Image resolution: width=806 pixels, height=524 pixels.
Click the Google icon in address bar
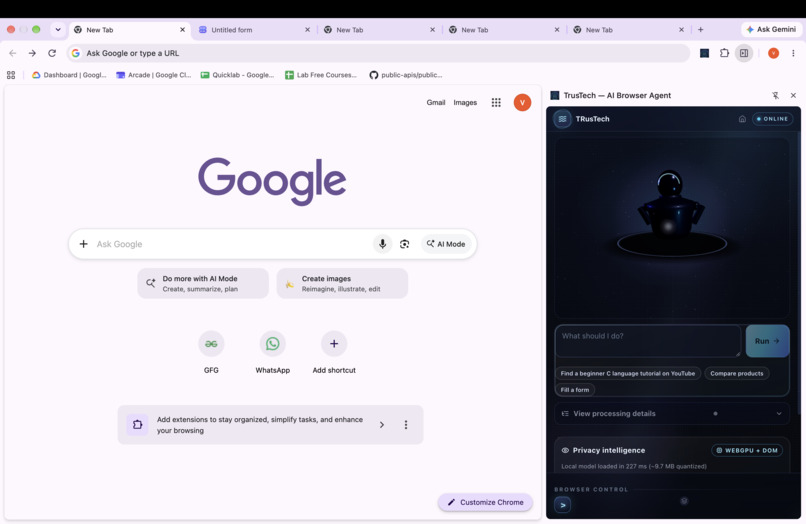(x=76, y=53)
